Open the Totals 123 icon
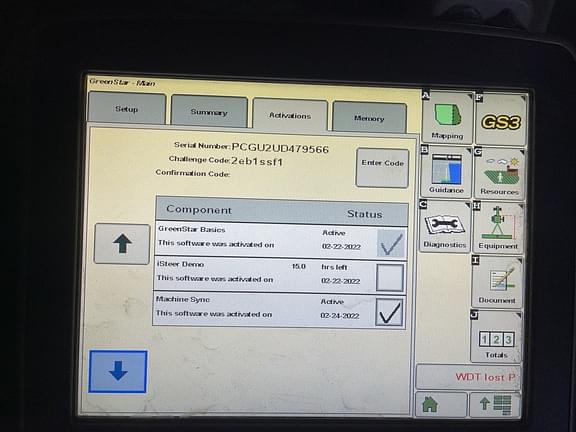 (x=496, y=336)
